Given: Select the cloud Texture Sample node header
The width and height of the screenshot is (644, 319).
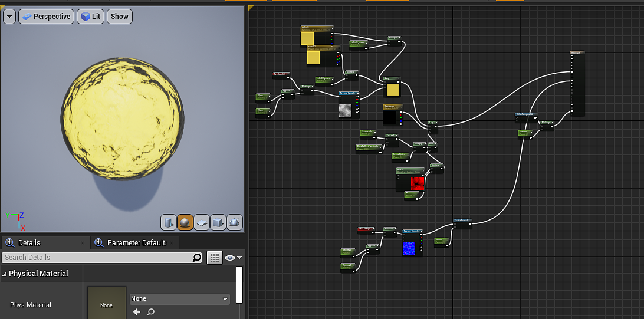Looking at the screenshot, I should [x=349, y=94].
